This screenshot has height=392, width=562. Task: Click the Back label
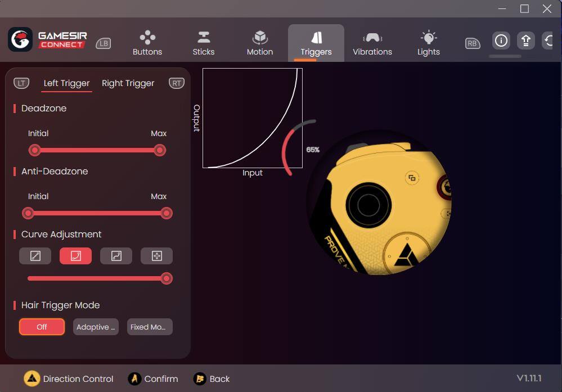tap(219, 379)
